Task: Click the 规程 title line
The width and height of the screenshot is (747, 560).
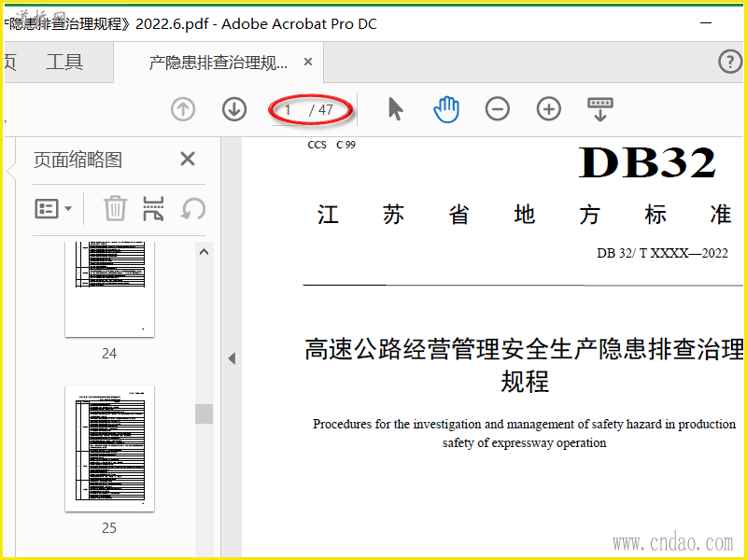Action: 525,382
